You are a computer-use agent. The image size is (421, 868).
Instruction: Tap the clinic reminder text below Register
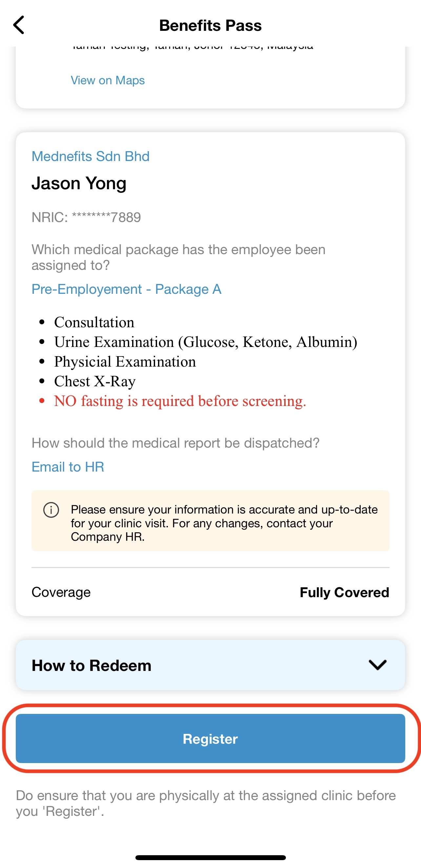pyautogui.click(x=206, y=803)
